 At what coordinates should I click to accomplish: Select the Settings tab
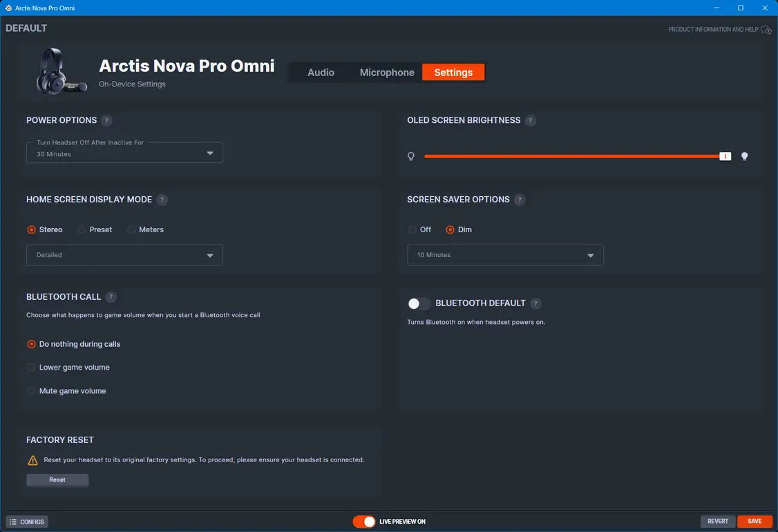coord(453,73)
